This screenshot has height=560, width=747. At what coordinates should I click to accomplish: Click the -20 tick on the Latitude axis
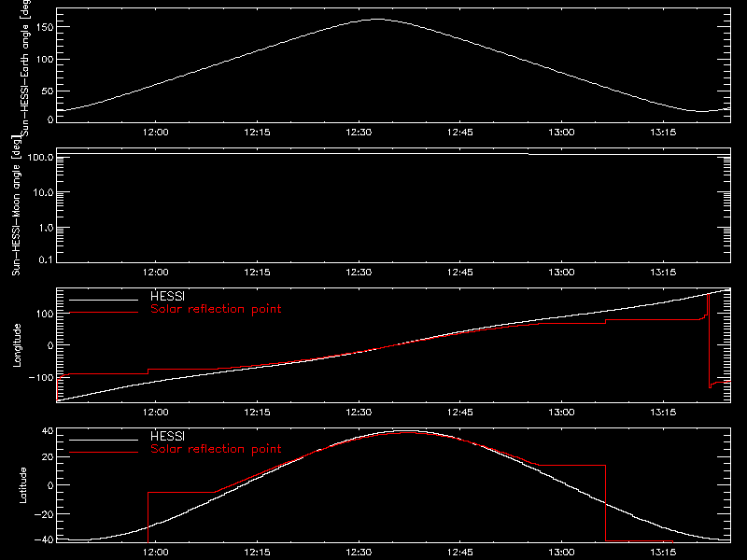point(44,514)
